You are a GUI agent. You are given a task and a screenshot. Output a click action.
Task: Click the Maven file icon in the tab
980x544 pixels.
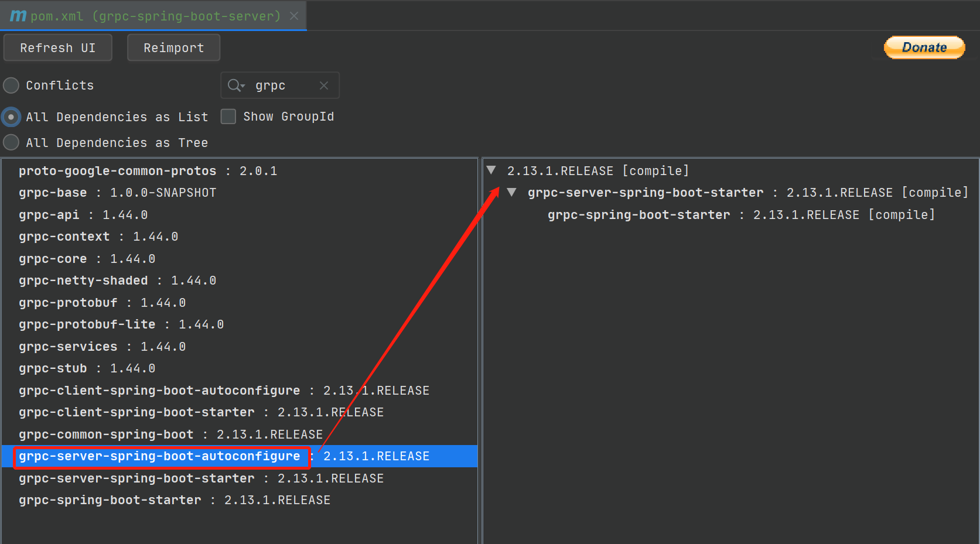click(18, 16)
